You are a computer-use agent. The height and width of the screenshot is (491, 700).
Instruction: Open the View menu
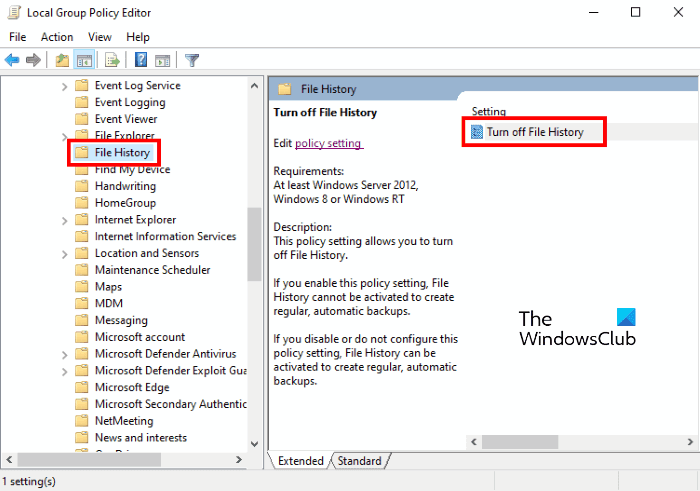(100, 37)
